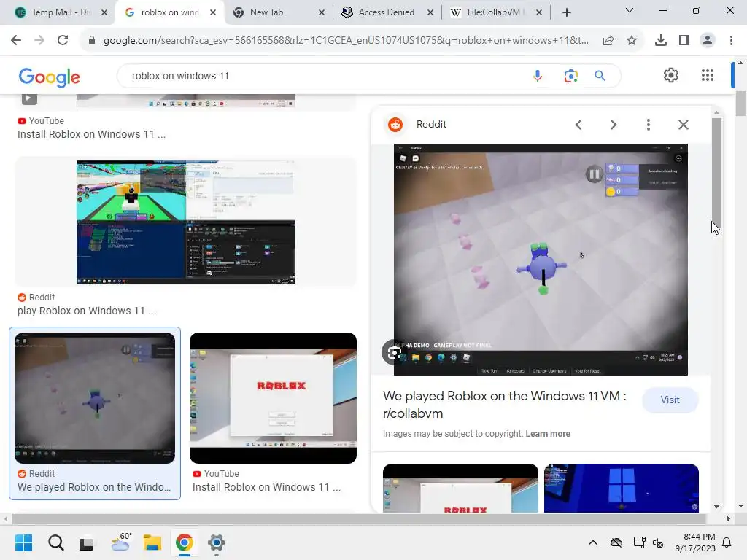Open the clock showing 8:44 PM
747x560 pixels.
694,542
